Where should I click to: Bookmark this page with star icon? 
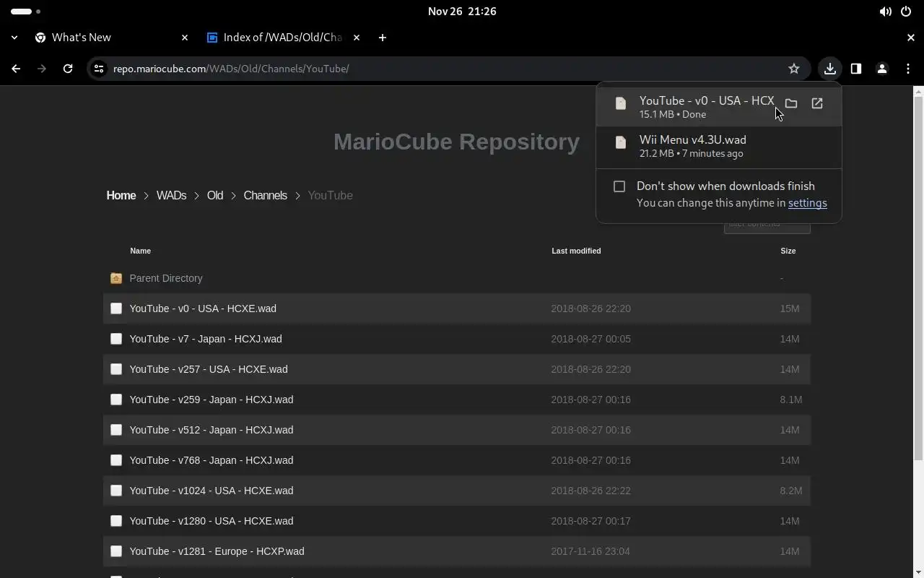[x=794, y=69]
